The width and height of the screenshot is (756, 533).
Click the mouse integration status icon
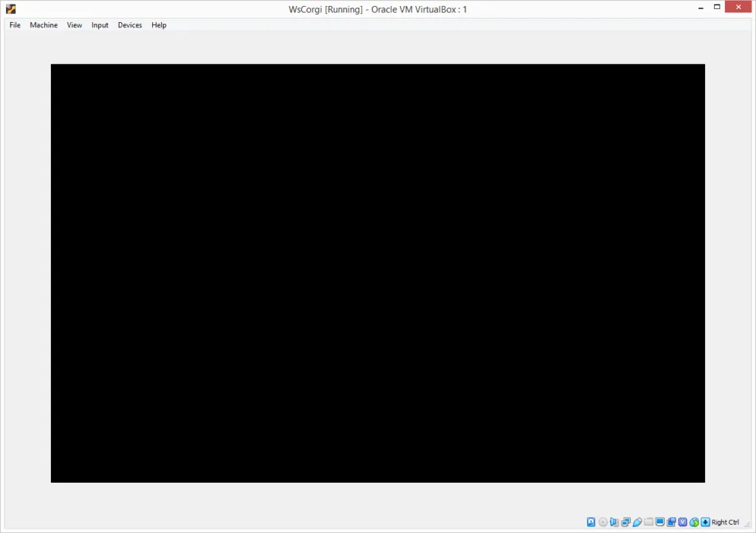pos(694,522)
